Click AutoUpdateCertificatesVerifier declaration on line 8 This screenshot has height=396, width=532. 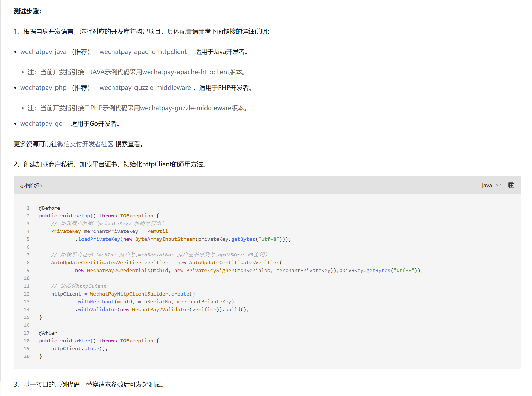click(96, 262)
